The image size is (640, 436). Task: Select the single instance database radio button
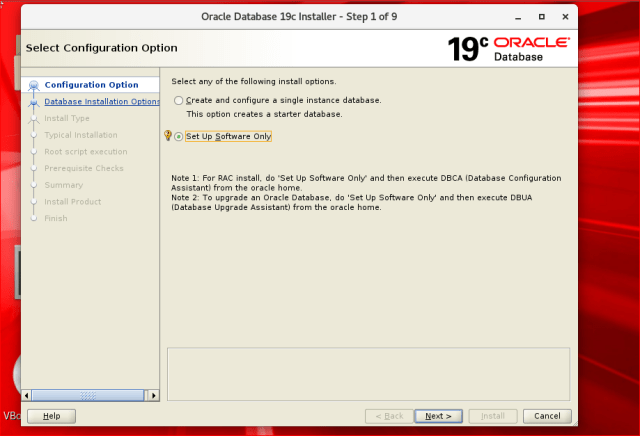pyautogui.click(x=178, y=100)
